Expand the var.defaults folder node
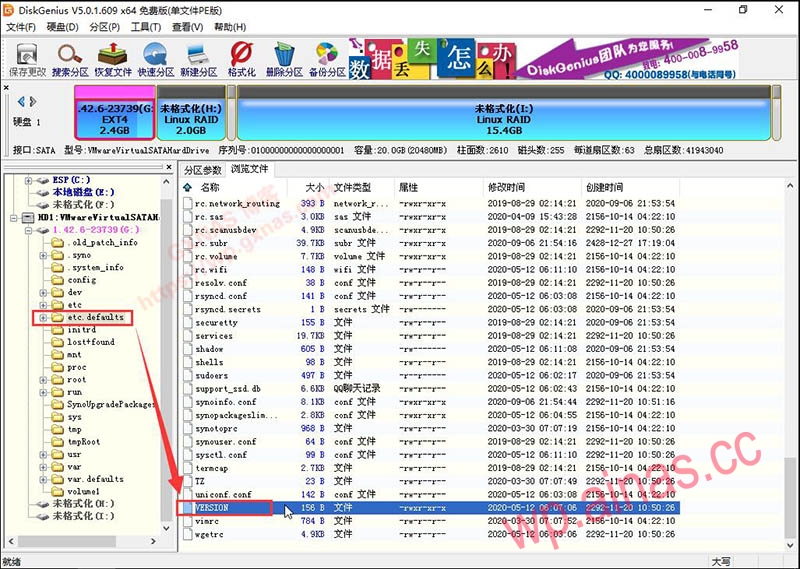Image resolution: width=800 pixels, height=569 pixels. pyautogui.click(x=43, y=480)
